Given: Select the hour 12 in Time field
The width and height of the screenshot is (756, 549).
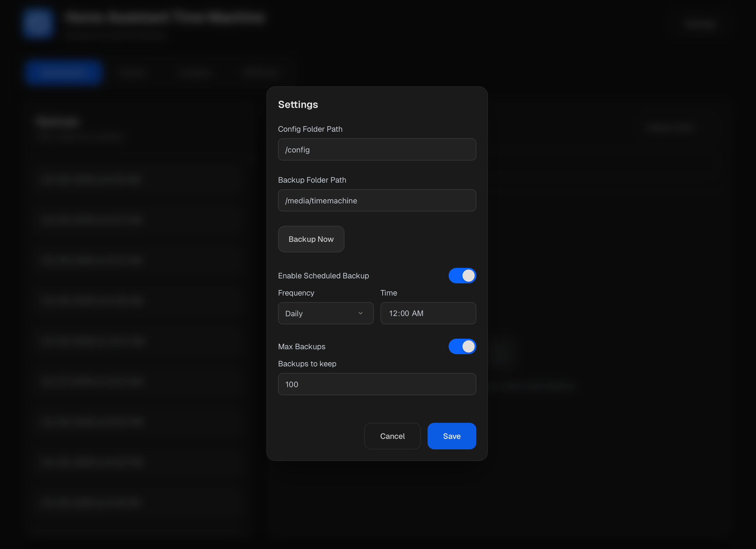Looking at the screenshot, I should (x=393, y=313).
